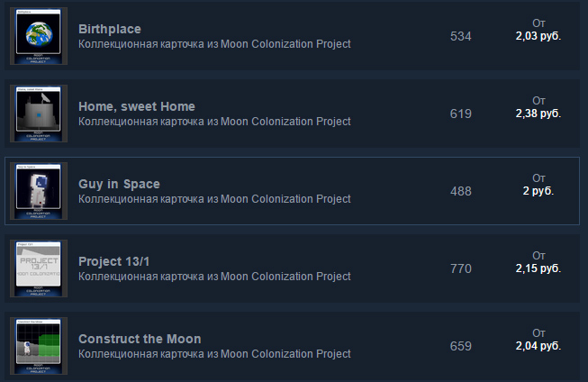588x382 pixels.
Task: Click the 2,38 руб. starting price
Action: [538, 114]
